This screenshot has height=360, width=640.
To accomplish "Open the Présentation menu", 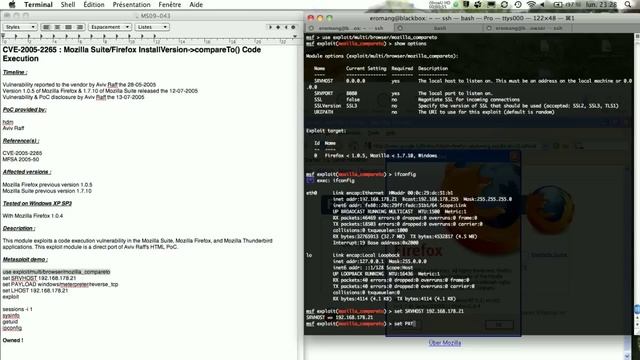I will [x=131, y=4].
